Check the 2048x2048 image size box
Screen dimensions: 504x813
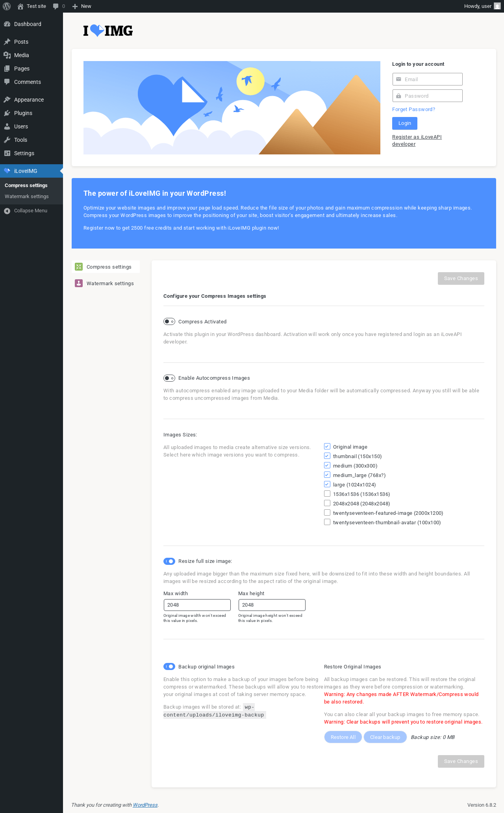tap(327, 503)
